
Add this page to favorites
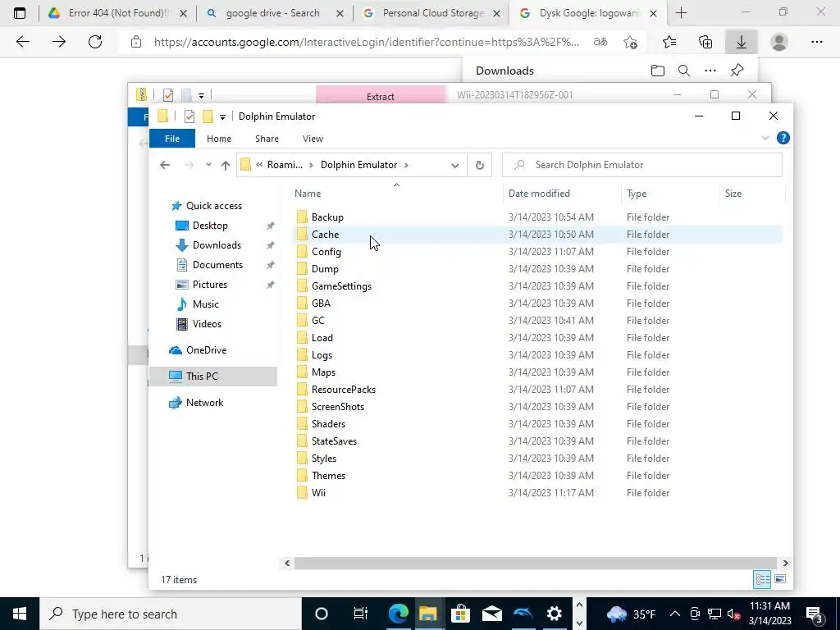pyautogui.click(x=631, y=42)
